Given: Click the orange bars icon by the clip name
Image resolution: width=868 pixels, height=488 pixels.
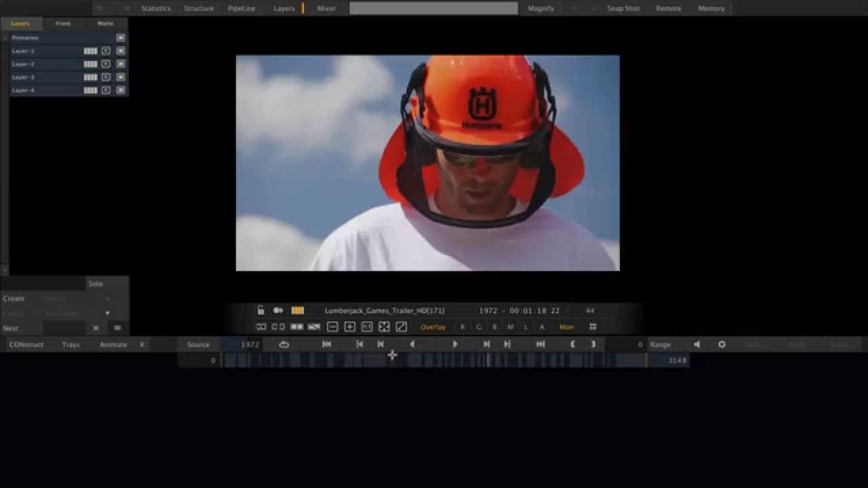Looking at the screenshot, I should pyautogui.click(x=297, y=310).
